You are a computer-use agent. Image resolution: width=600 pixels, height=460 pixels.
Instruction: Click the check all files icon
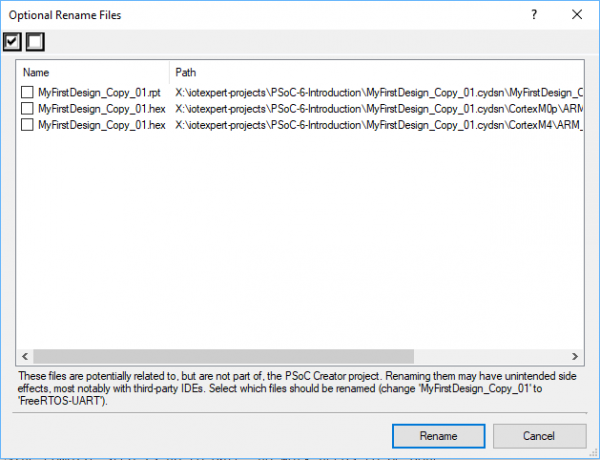click(13, 42)
